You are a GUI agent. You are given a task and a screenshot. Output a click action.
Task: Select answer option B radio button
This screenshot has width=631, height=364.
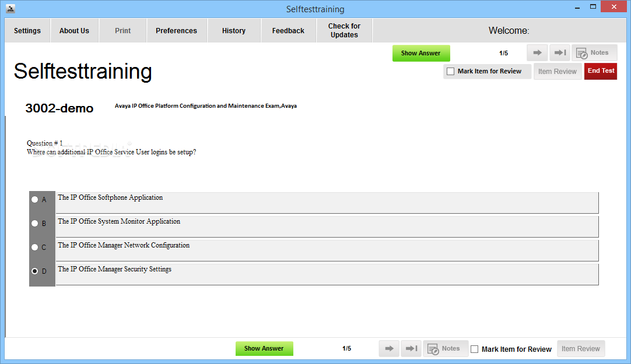point(35,224)
